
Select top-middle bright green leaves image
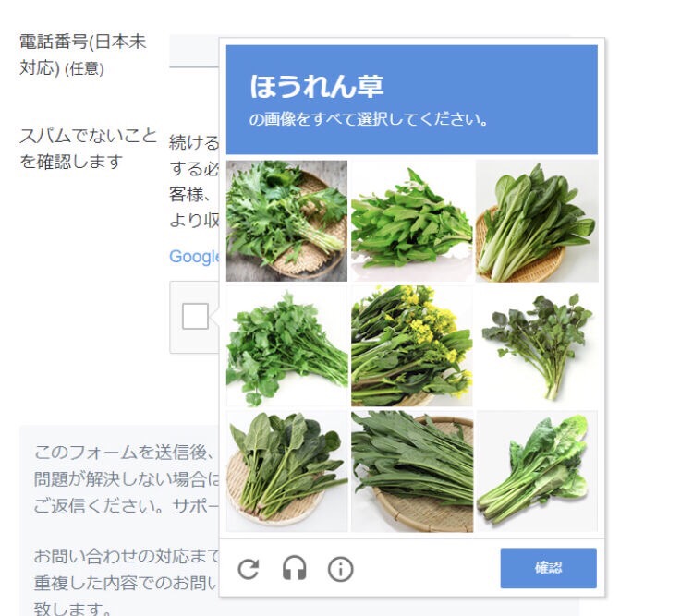[x=412, y=221]
